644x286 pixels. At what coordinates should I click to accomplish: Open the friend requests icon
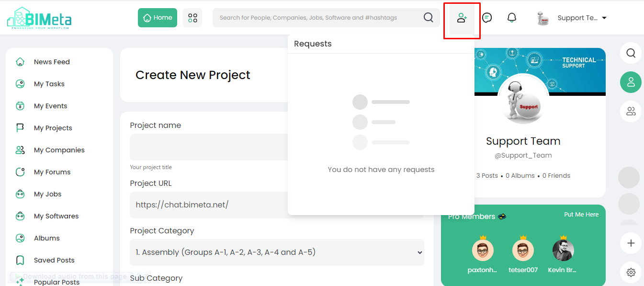[x=462, y=18]
